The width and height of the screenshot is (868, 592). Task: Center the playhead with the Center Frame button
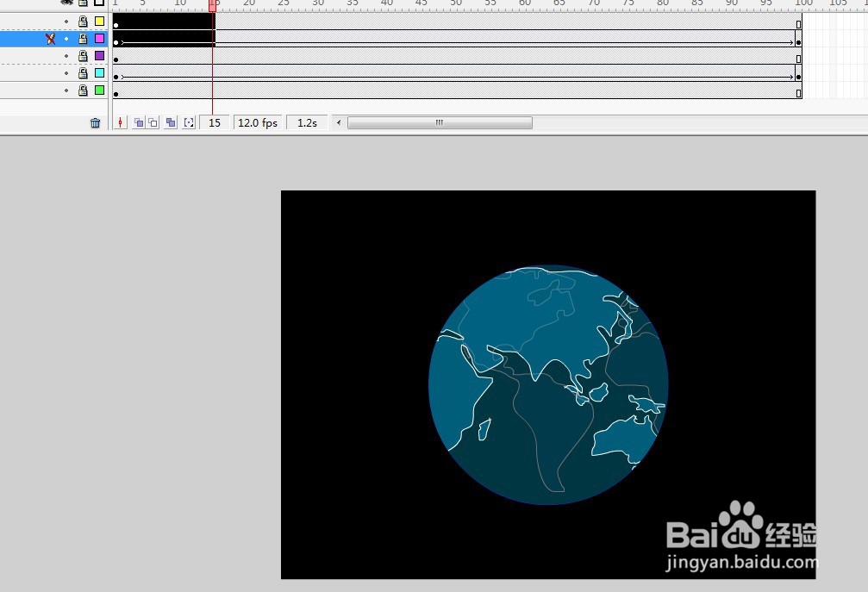coord(120,123)
